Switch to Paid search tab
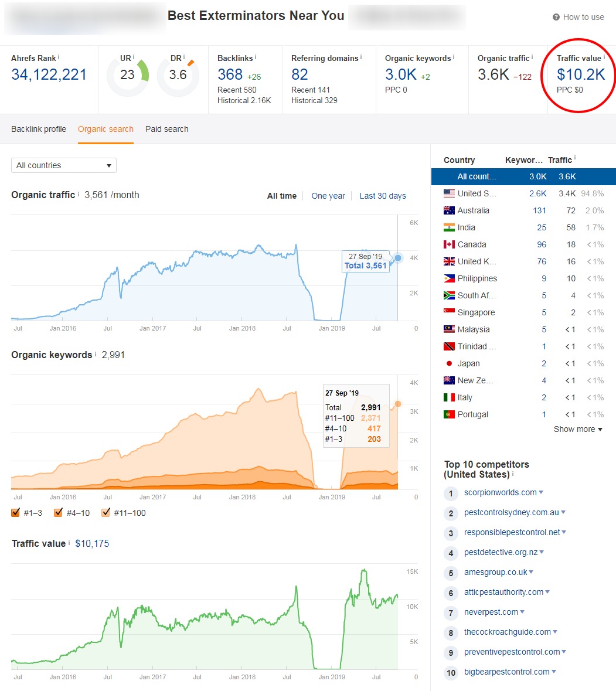 click(x=167, y=129)
